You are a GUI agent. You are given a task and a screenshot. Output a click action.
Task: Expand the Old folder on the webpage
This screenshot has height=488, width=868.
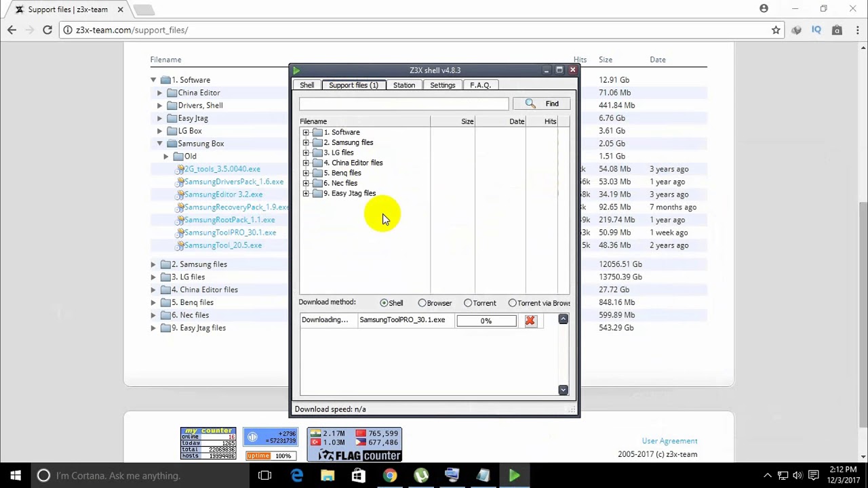(166, 157)
